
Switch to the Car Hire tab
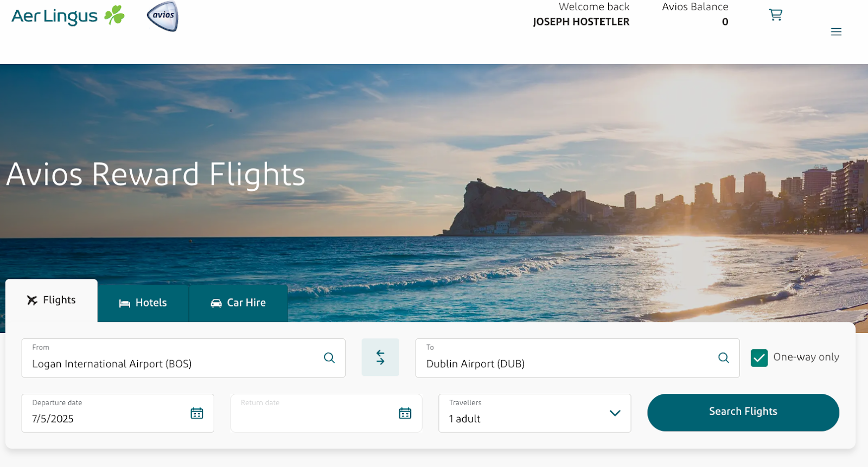(238, 303)
